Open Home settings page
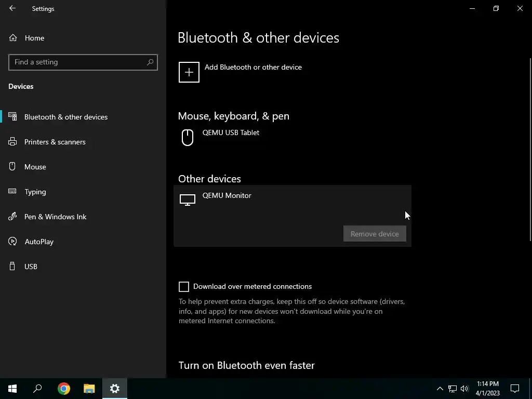Image resolution: width=532 pixels, height=399 pixels. click(x=83, y=38)
